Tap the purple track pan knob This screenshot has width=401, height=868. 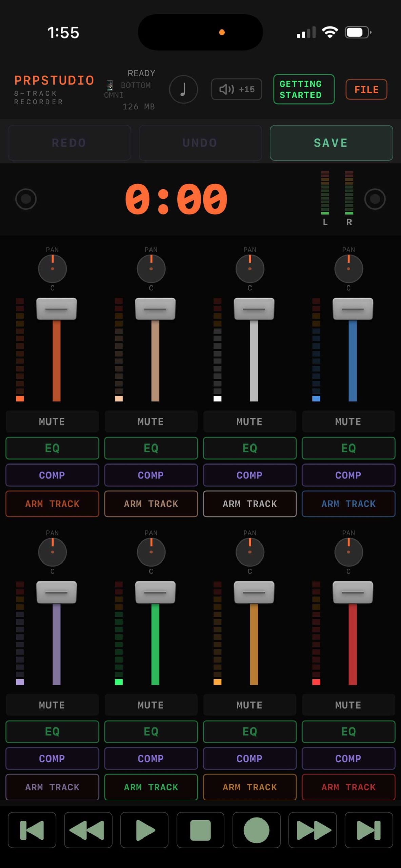(x=52, y=552)
